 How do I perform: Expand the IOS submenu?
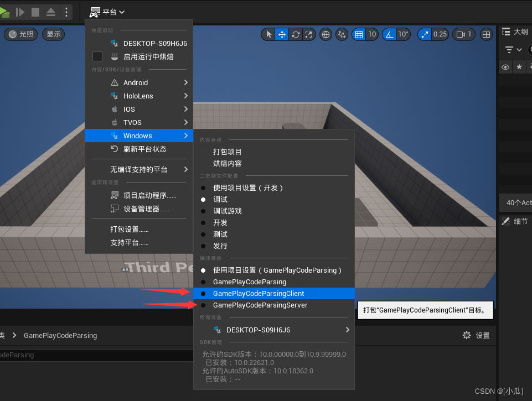[x=139, y=109]
